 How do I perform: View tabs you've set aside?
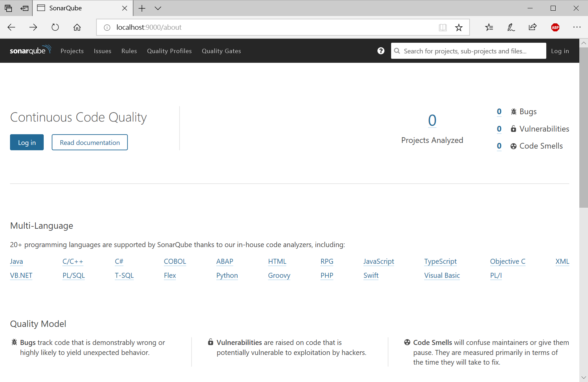[x=8, y=8]
